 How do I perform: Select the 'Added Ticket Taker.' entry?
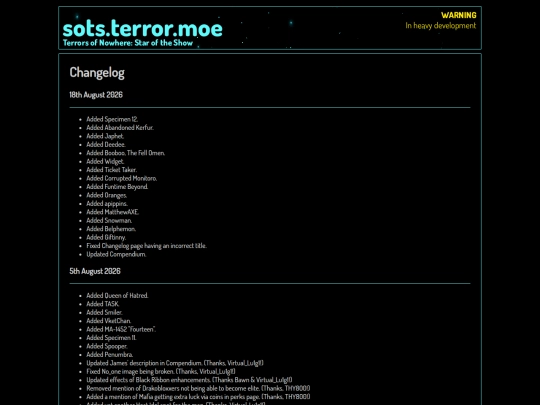tap(112, 170)
